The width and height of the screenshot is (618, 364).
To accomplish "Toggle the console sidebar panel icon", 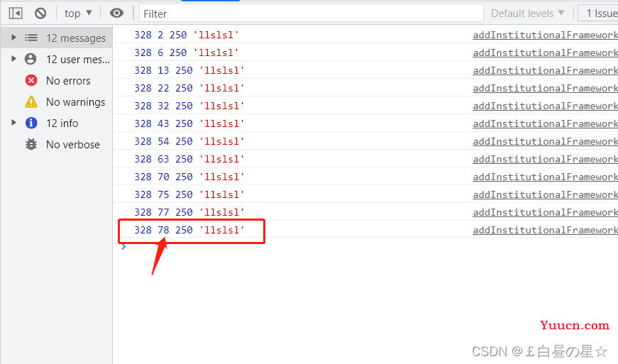I will [16, 13].
